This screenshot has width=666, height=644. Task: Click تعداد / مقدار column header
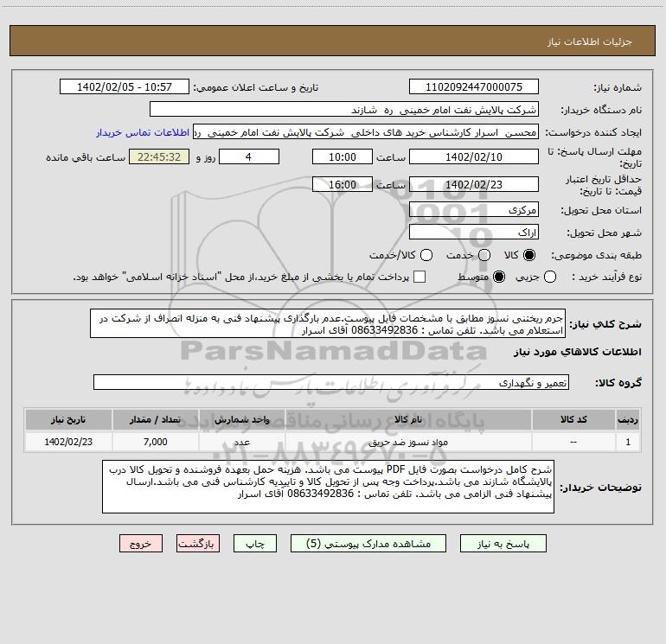coord(156,420)
